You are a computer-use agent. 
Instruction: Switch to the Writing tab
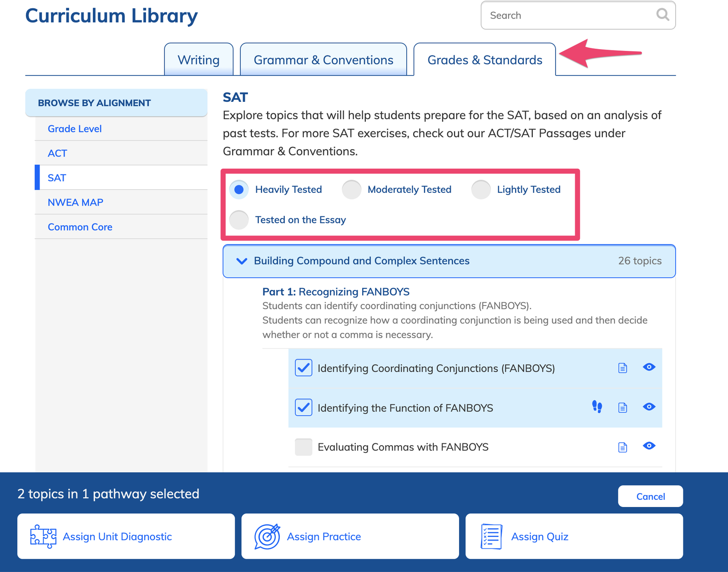click(199, 60)
